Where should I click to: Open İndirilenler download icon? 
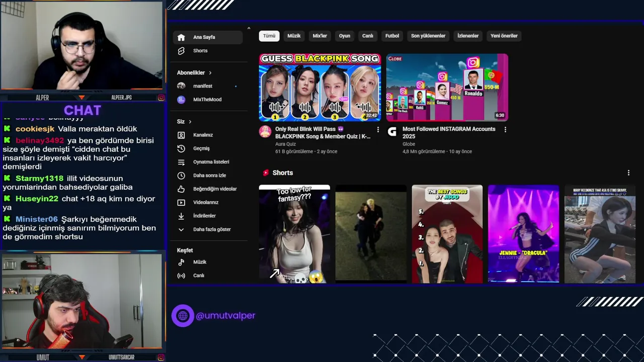click(x=182, y=216)
